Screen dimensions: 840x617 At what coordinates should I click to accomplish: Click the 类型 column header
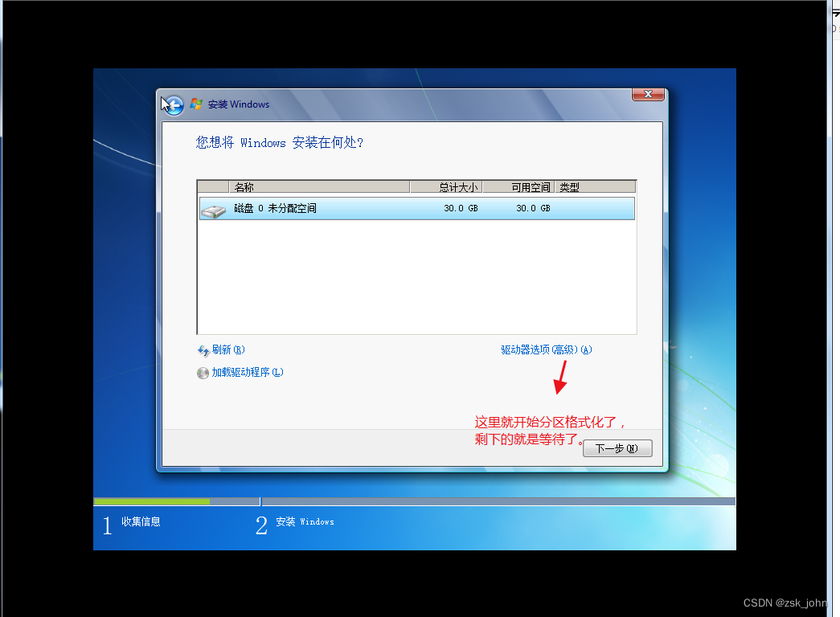point(595,187)
